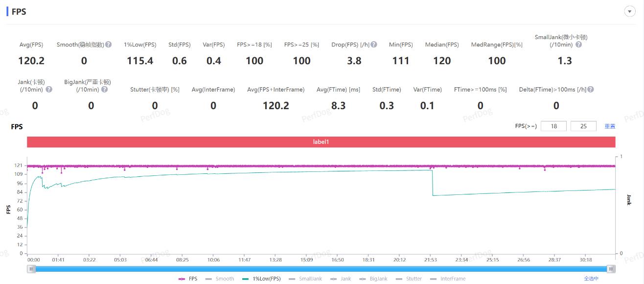This screenshot has height=284, width=644.
Task: Select the red label1 bar
Action: (321, 142)
